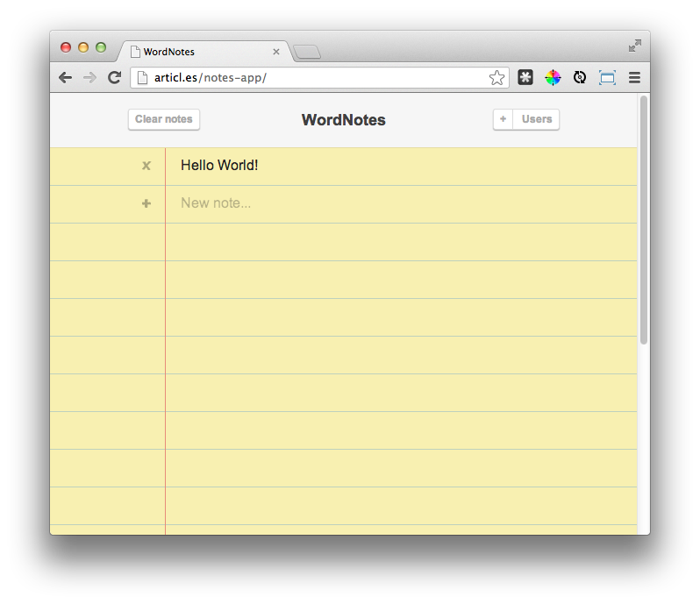Bookmark page with the star icon
The width and height of the screenshot is (700, 604).
click(496, 78)
